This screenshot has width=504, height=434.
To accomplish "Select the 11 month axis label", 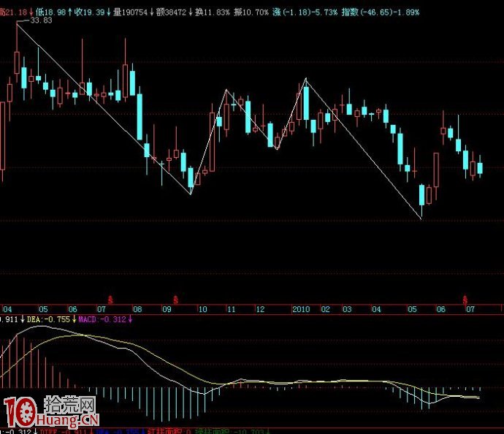I will point(232,309).
